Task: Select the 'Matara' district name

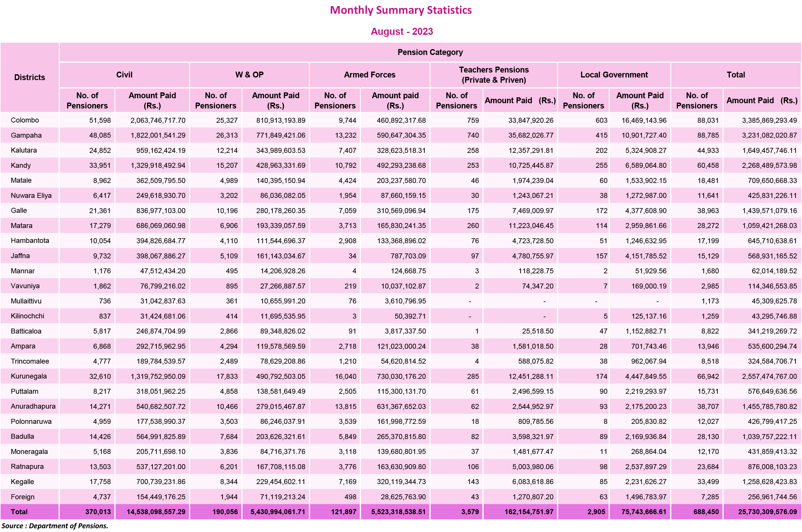Action: 22,226
